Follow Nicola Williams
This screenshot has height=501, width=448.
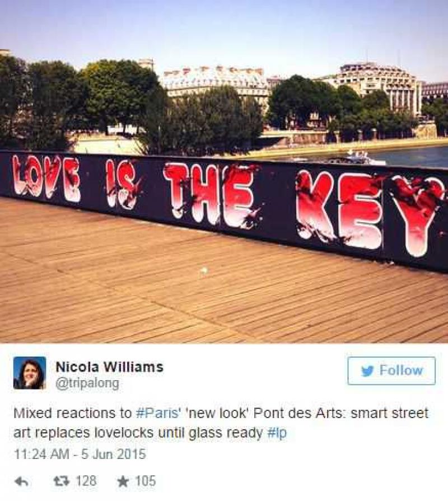click(391, 371)
